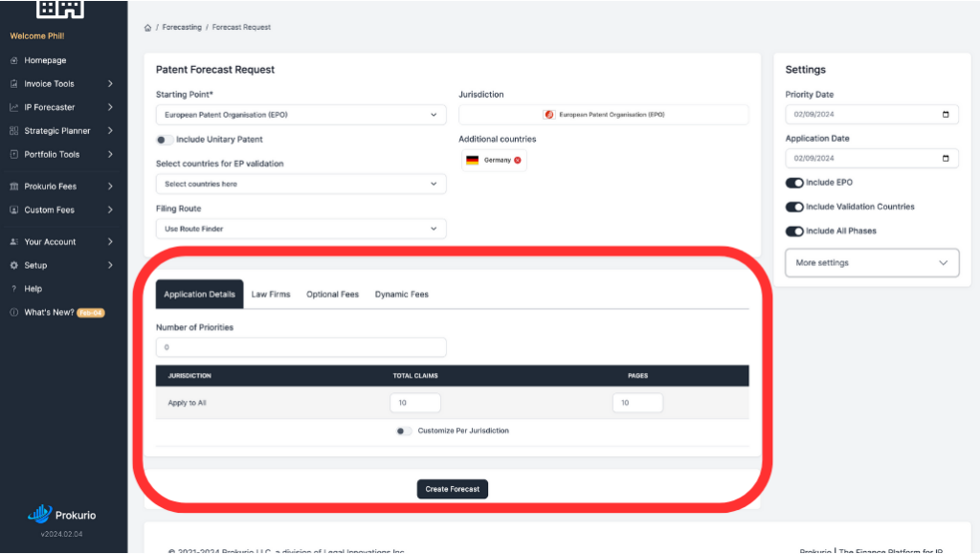Screen dimensions: 980x554
Task: Click the Homepage sidebar icon
Action: click(x=13, y=60)
